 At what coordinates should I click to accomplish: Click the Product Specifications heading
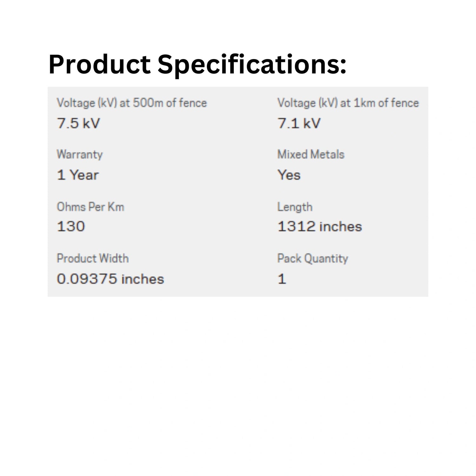tap(197, 64)
